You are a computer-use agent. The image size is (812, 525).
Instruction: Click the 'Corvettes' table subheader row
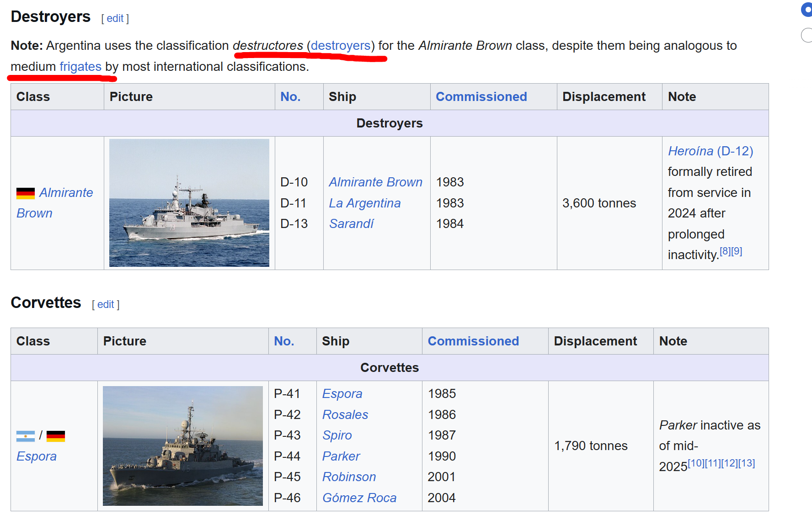pos(390,368)
